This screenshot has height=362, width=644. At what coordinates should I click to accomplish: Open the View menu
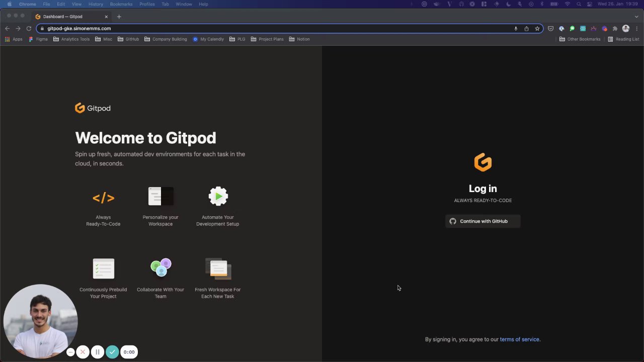pyautogui.click(x=76, y=4)
